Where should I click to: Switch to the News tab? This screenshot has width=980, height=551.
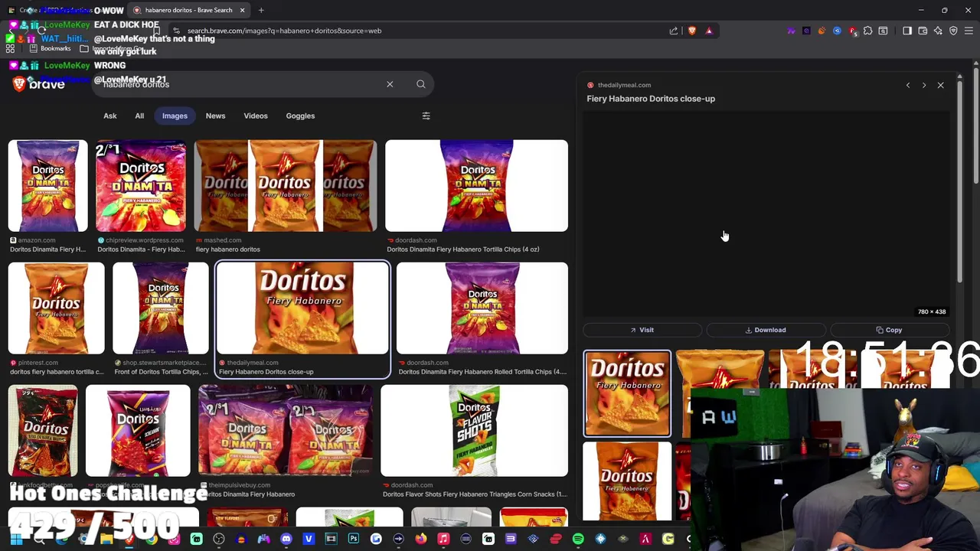tap(215, 116)
